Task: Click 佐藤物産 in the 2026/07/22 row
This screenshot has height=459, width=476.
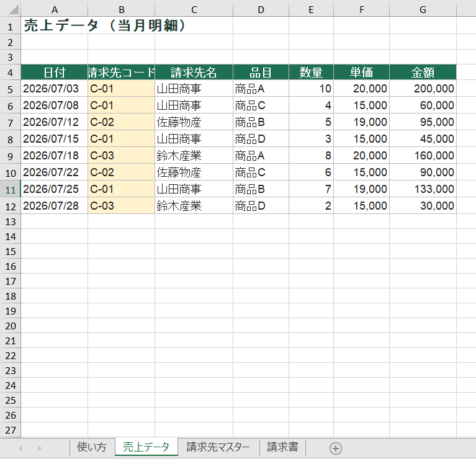Action: tap(194, 172)
